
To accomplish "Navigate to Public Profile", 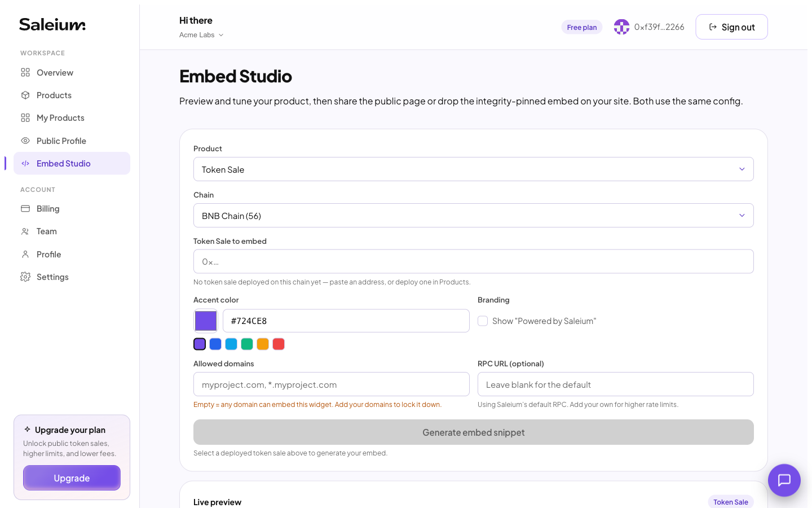I will click(72, 141).
